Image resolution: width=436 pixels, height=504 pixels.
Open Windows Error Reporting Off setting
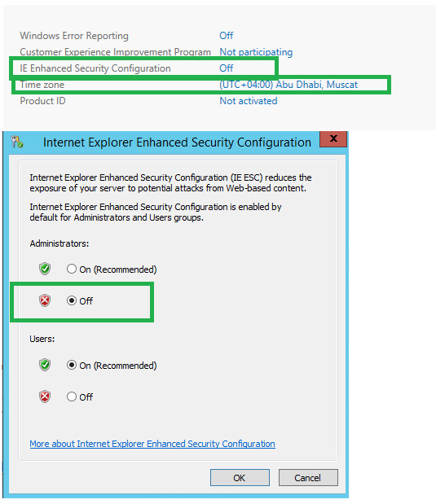227,35
